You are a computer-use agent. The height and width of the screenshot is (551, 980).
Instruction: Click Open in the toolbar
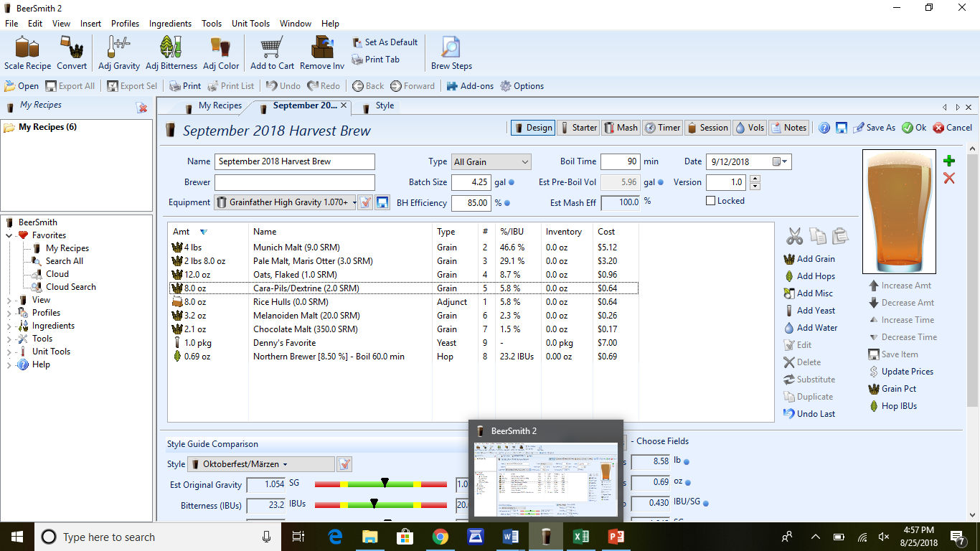pyautogui.click(x=22, y=86)
